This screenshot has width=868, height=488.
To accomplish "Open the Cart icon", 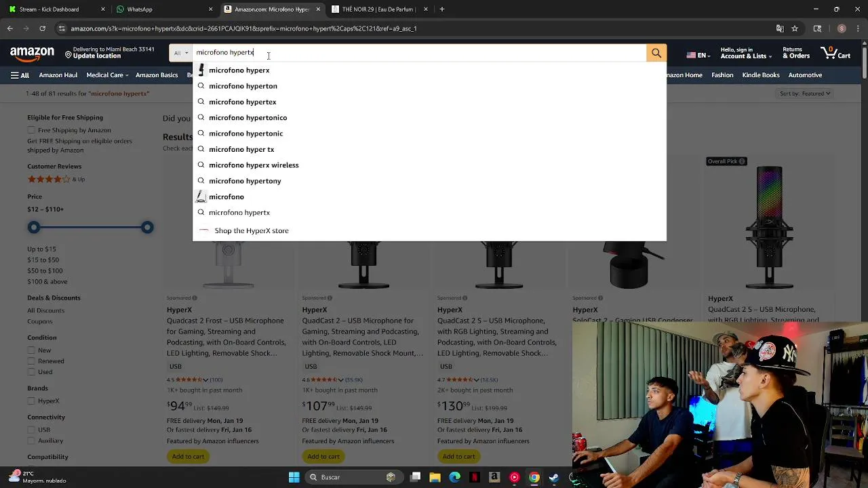I will click(x=835, y=53).
